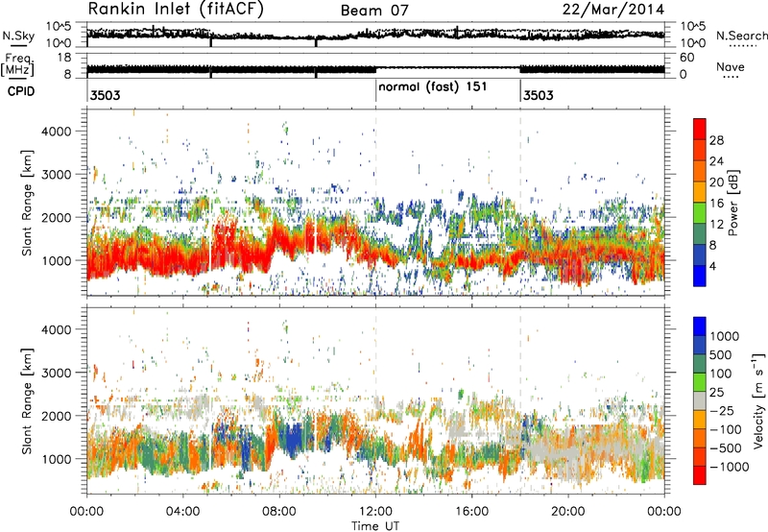Click the '500' tick on Velocity colorbar

721,355
